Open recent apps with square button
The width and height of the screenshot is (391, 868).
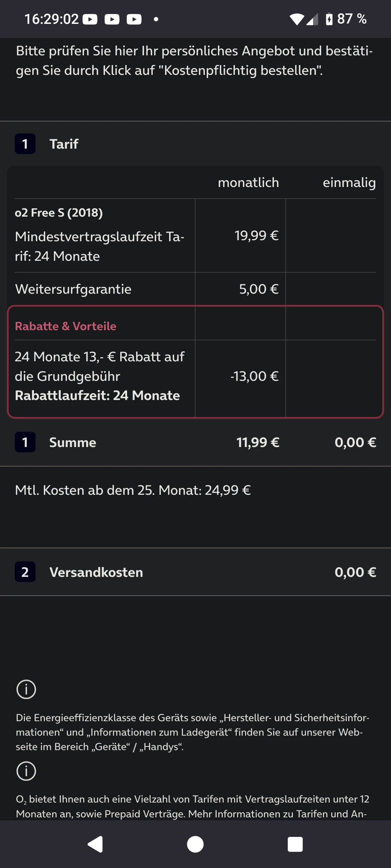click(x=295, y=844)
